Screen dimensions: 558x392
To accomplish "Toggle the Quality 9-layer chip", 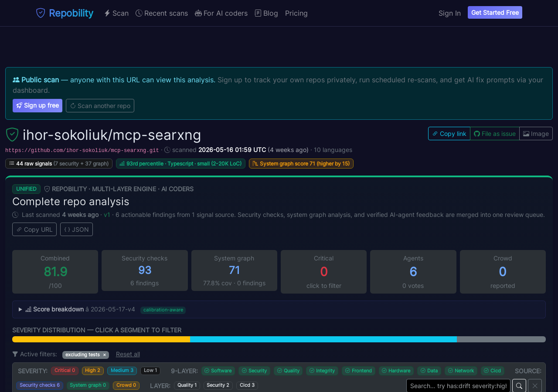I will click(288, 371).
